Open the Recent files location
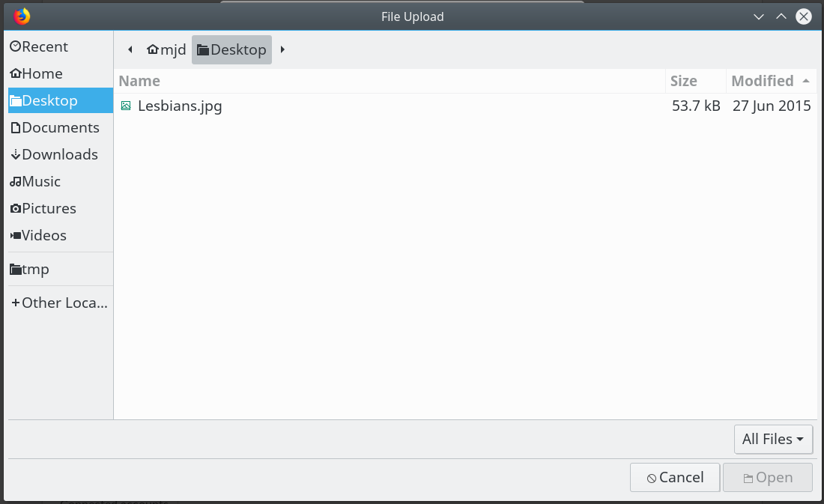The image size is (824, 504). coord(61,46)
